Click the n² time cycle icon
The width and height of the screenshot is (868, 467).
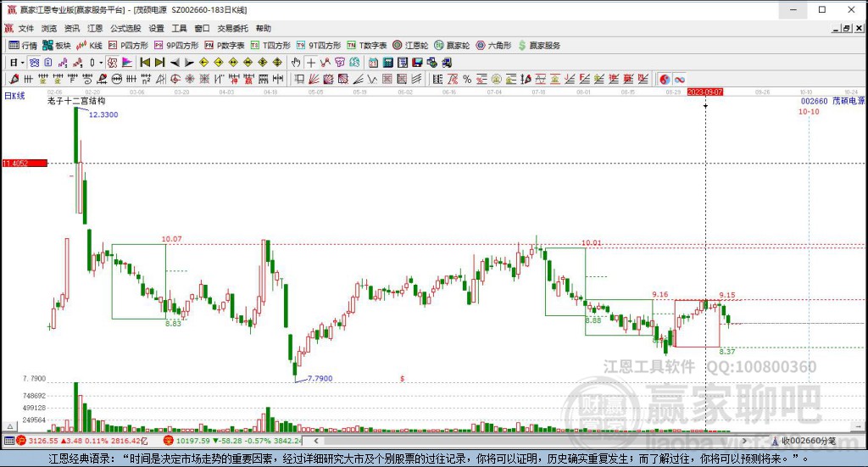[x=146, y=79]
